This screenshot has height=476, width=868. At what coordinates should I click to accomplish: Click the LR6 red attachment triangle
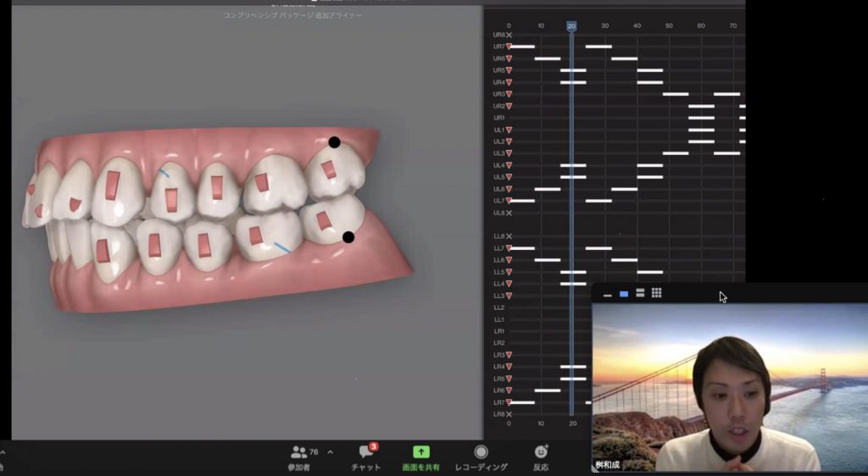[x=509, y=390]
